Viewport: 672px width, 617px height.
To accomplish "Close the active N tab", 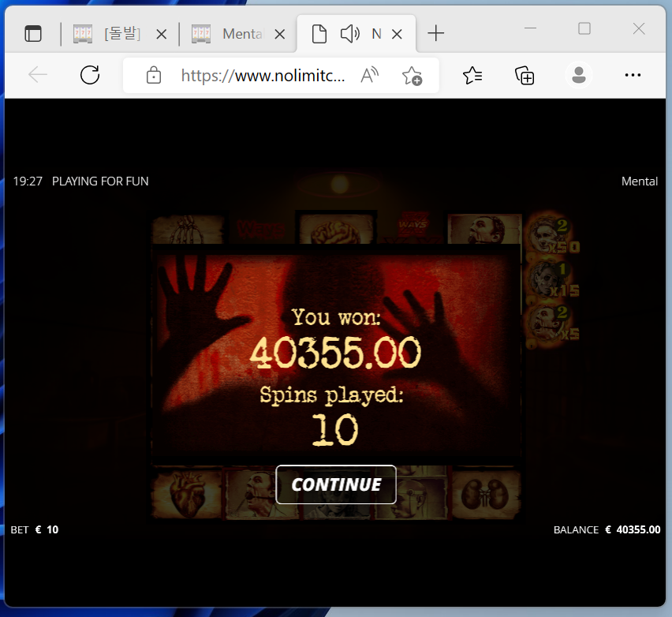I will coord(398,34).
